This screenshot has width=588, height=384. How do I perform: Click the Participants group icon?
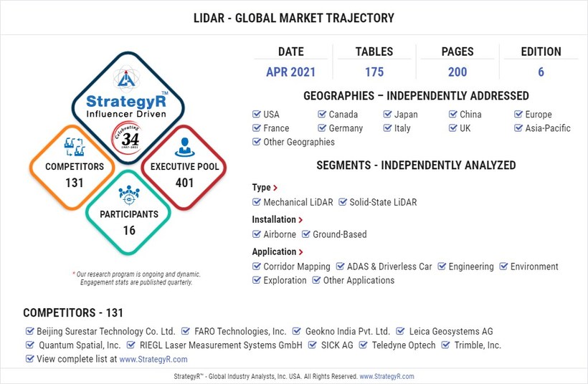(x=129, y=195)
